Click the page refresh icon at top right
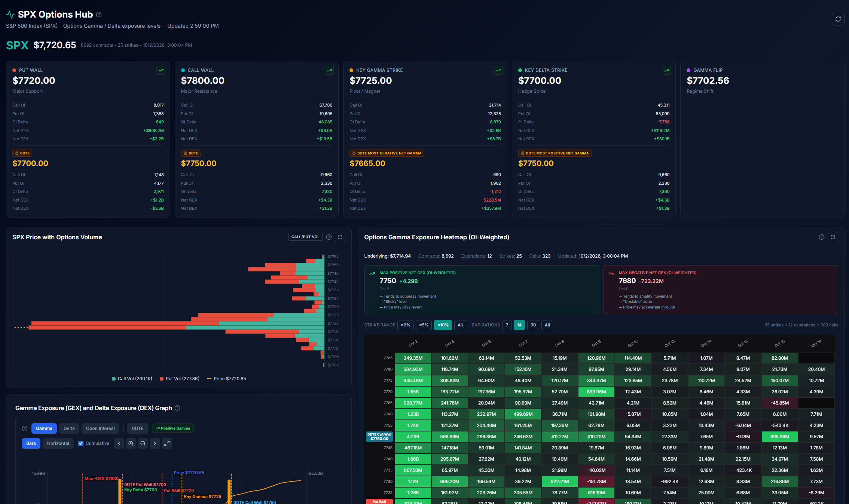 838,19
